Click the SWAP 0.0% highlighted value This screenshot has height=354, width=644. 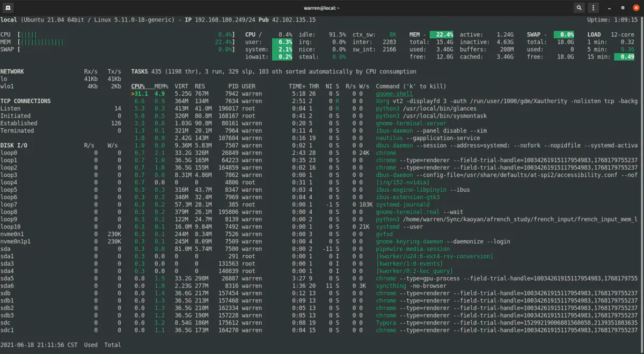pos(564,34)
